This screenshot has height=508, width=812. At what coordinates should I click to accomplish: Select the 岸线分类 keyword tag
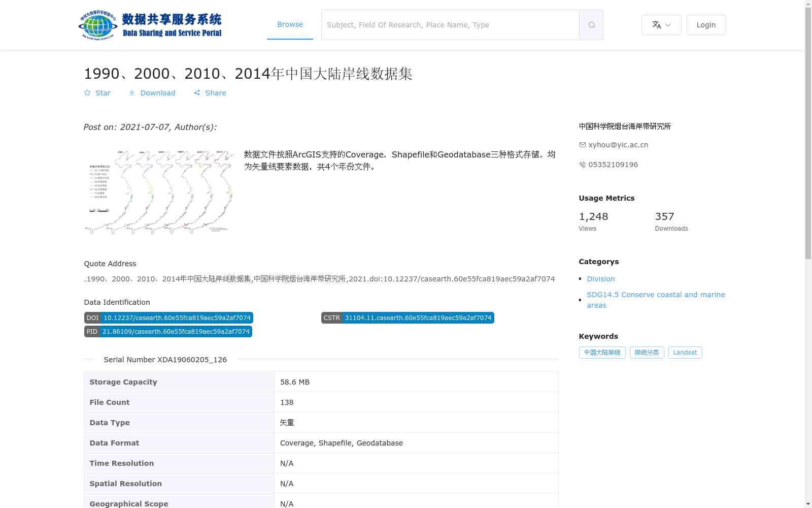coord(647,353)
